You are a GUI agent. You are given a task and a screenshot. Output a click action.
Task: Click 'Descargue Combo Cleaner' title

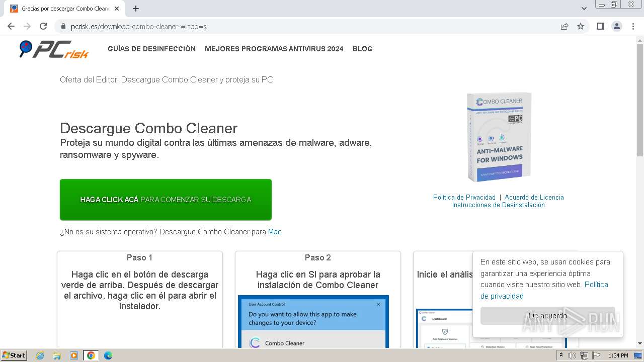click(148, 128)
